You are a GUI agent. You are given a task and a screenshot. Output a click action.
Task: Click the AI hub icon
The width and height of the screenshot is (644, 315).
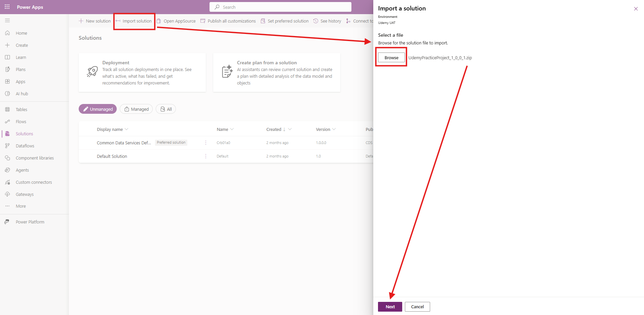coord(7,94)
